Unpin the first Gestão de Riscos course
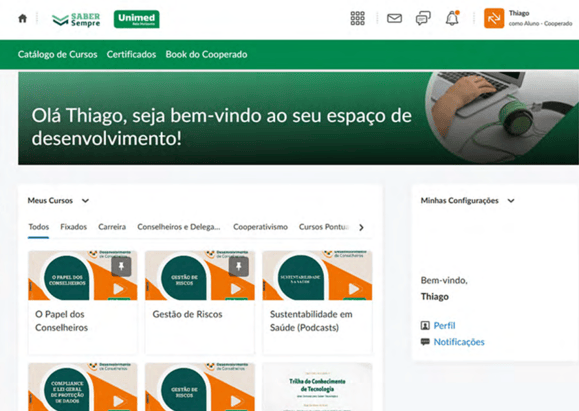This screenshot has height=411, width=579. coord(239,266)
